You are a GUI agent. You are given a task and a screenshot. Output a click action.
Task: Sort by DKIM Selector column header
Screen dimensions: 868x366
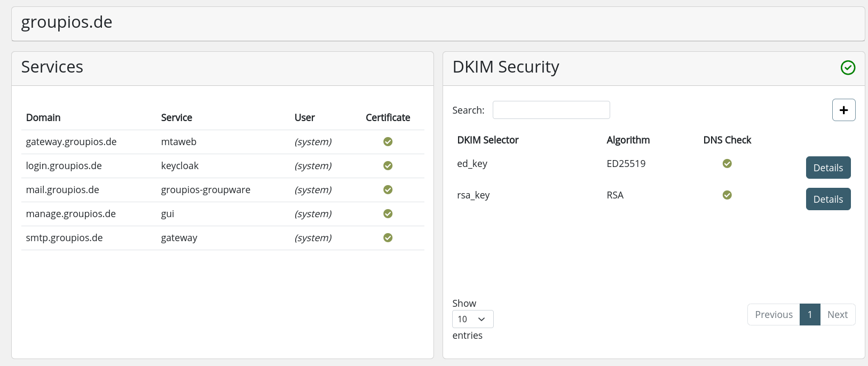coord(488,140)
